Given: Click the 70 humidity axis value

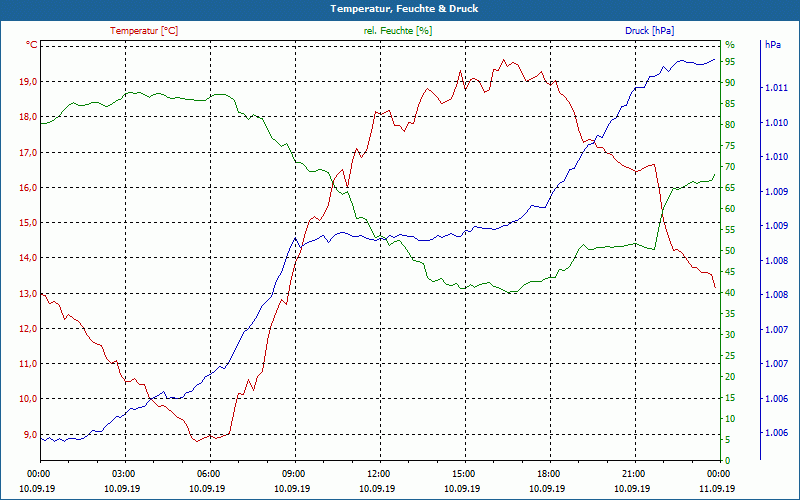Looking at the screenshot, I should pyautogui.click(x=730, y=167).
